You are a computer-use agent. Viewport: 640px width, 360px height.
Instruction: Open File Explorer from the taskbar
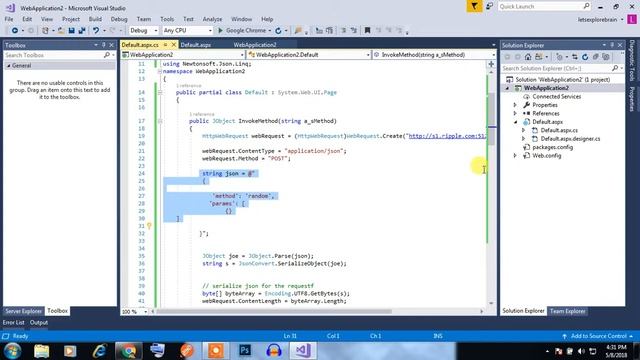pos(41,351)
